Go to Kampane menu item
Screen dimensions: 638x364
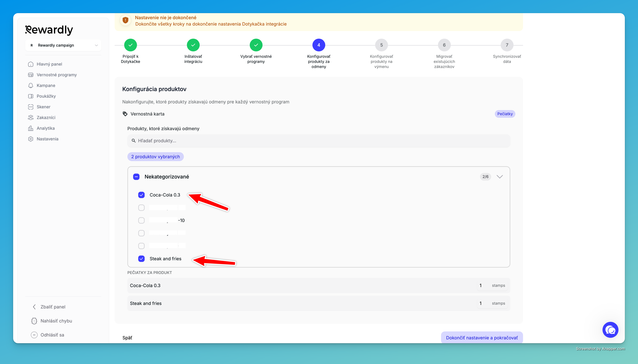[x=46, y=86]
